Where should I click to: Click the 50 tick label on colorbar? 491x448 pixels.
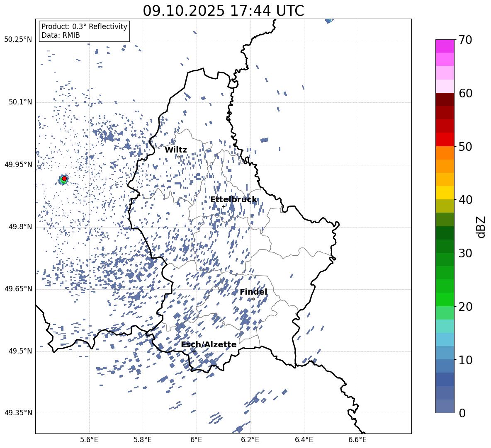pyautogui.click(x=465, y=147)
